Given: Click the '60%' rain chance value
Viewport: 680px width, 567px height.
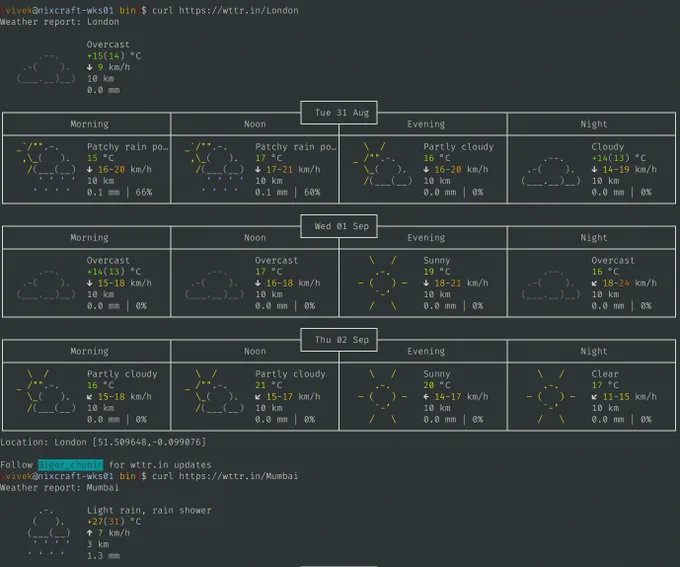Looking at the screenshot, I should [x=312, y=192].
